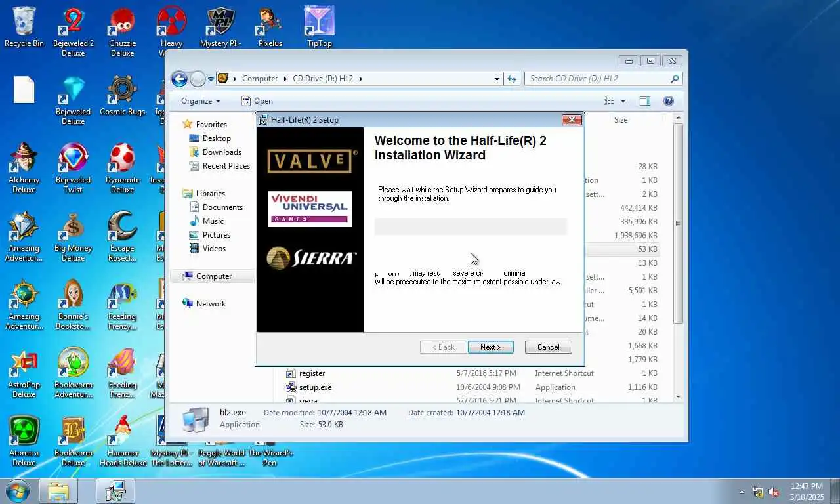Select Favorites in the navigation pane
840x504 pixels.
211,124
